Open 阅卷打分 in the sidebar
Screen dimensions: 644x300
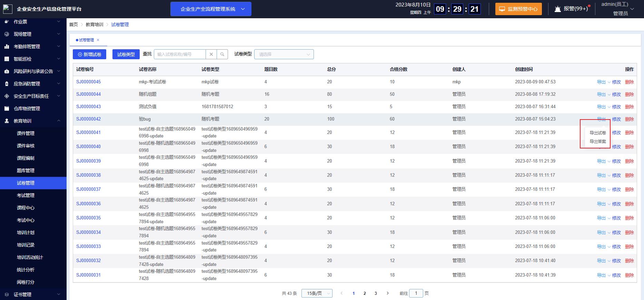(x=26, y=282)
